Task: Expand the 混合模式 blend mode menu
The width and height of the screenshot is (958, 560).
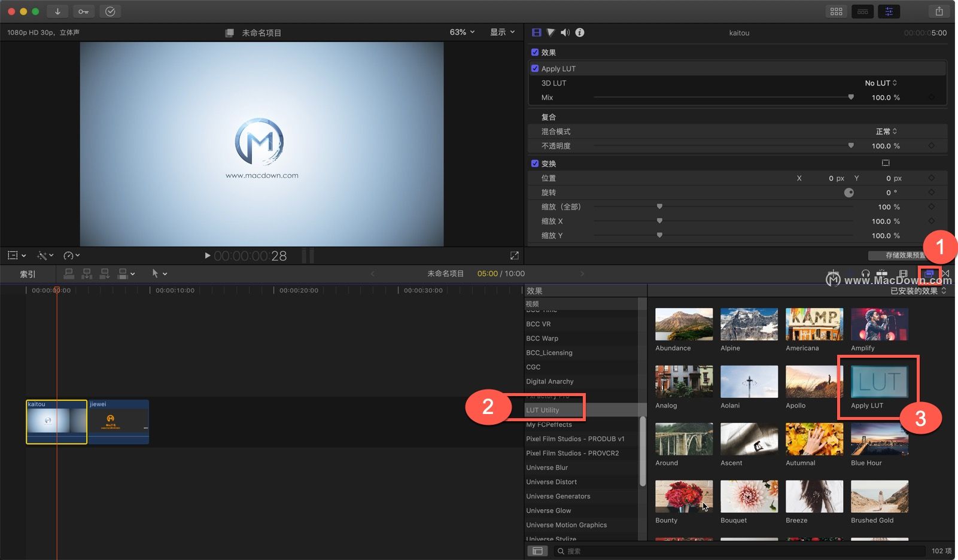Action: (886, 131)
